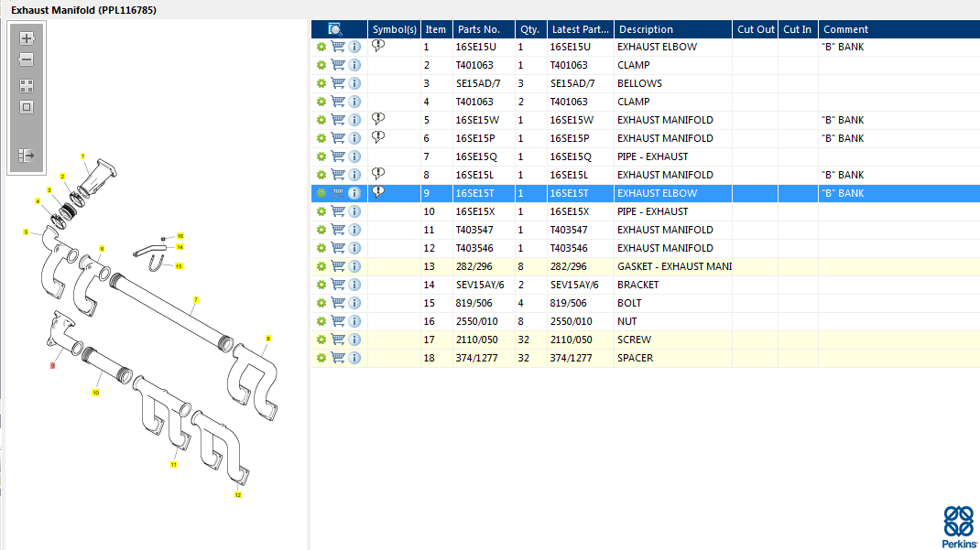Sort by the Description column header
Viewport: 980px width, 550px height.
pyautogui.click(x=646, y=29)
